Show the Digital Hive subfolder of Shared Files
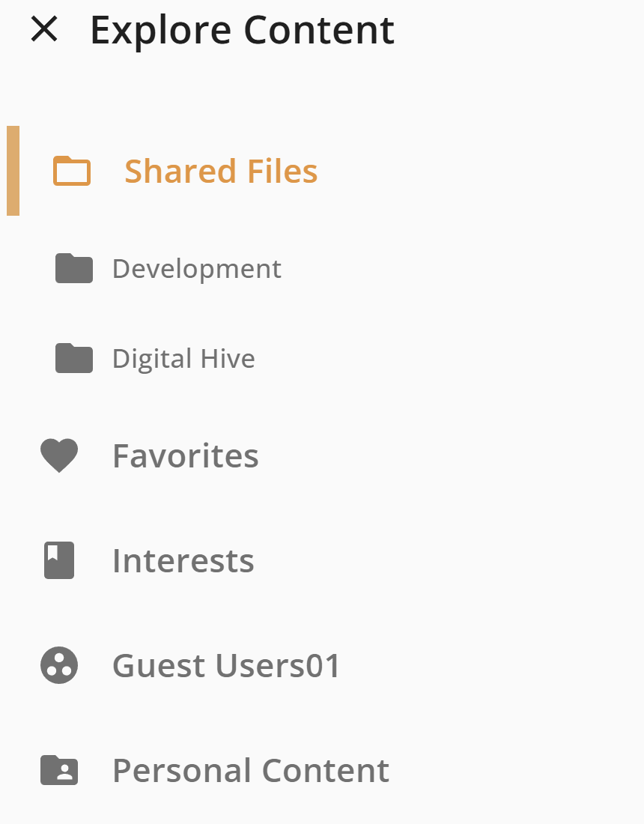The width and height of the screenshot is (644, 824). pyautogui.click(x=322, y=358)
